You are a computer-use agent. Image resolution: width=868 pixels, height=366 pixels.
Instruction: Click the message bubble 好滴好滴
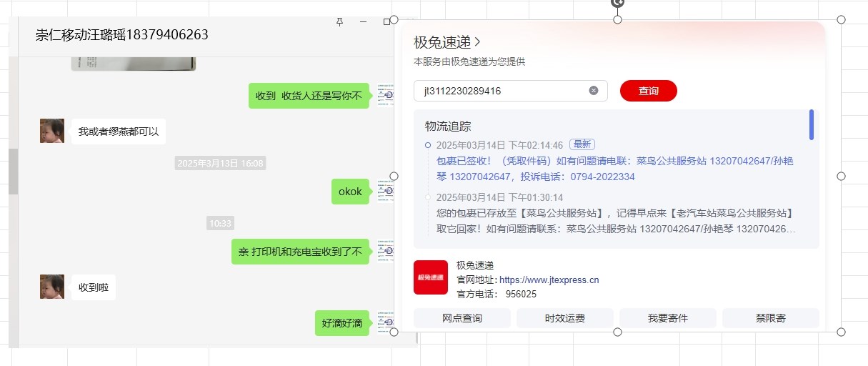[x=342, y=323]
